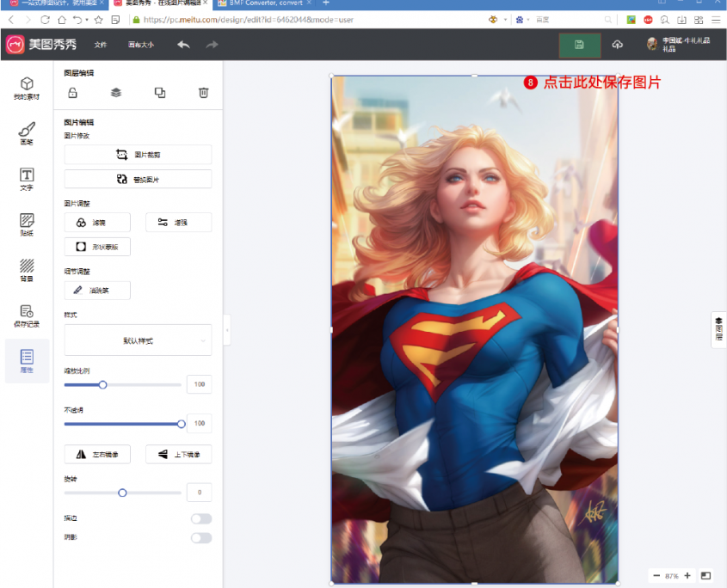
Task: Flip image with 左右镜像 button
Action: 97,454
